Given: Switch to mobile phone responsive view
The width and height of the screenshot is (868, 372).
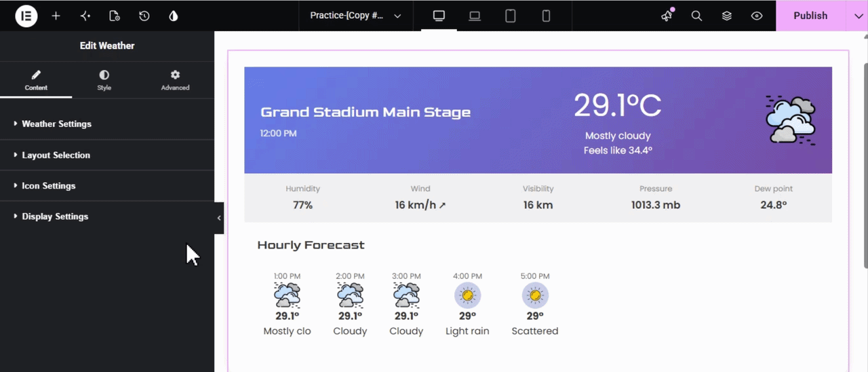Looking at the screenshot, I should point(546,16).
